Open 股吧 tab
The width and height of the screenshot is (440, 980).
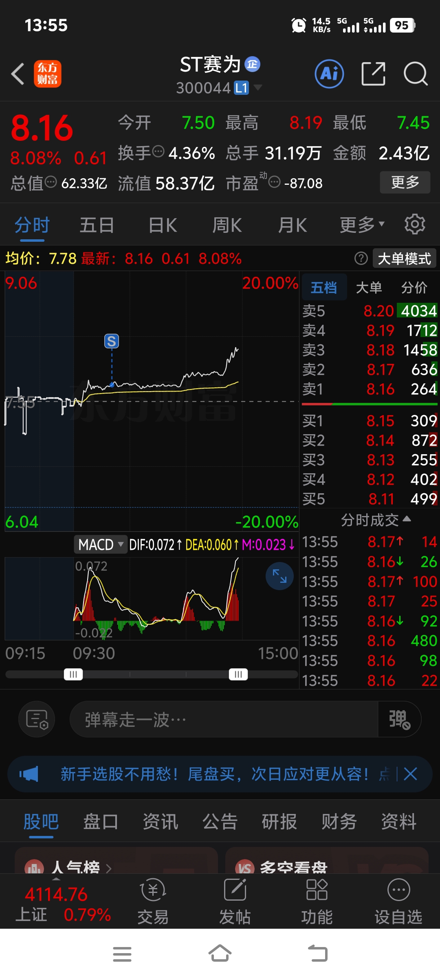[41, 821]
